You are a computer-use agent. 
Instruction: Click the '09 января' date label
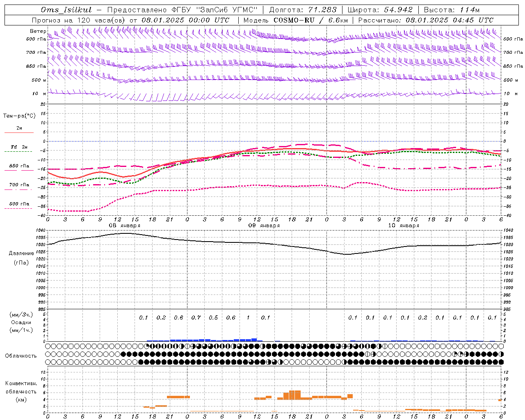pos(264,226)
